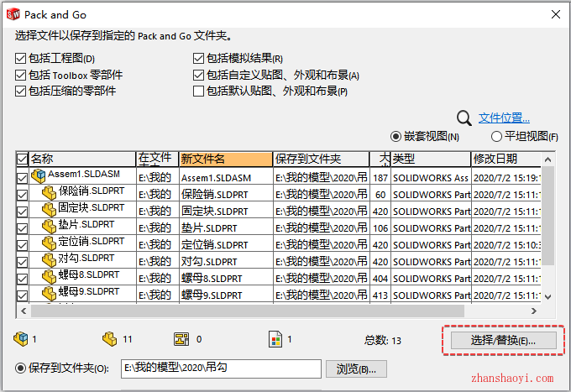Click the vertical scrollbar up arrow

point(547,159)
